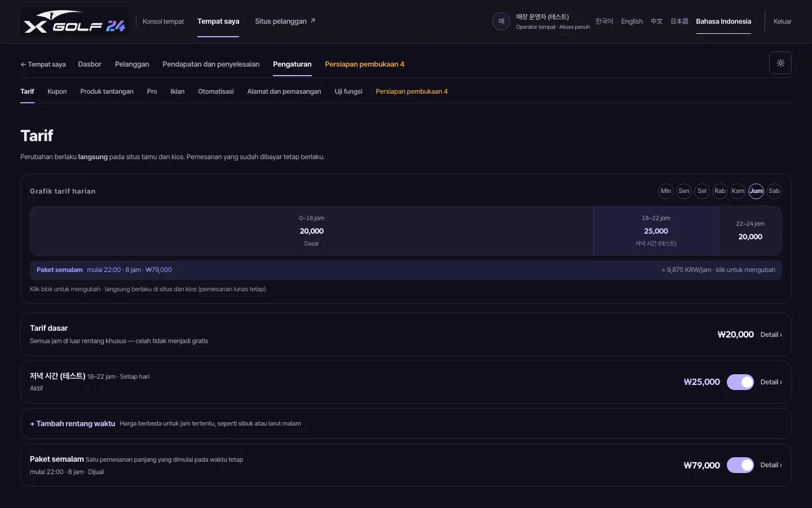Click the 0–18 jam Dasar tariff block
812x508 pixels.
tap(312, 231)
